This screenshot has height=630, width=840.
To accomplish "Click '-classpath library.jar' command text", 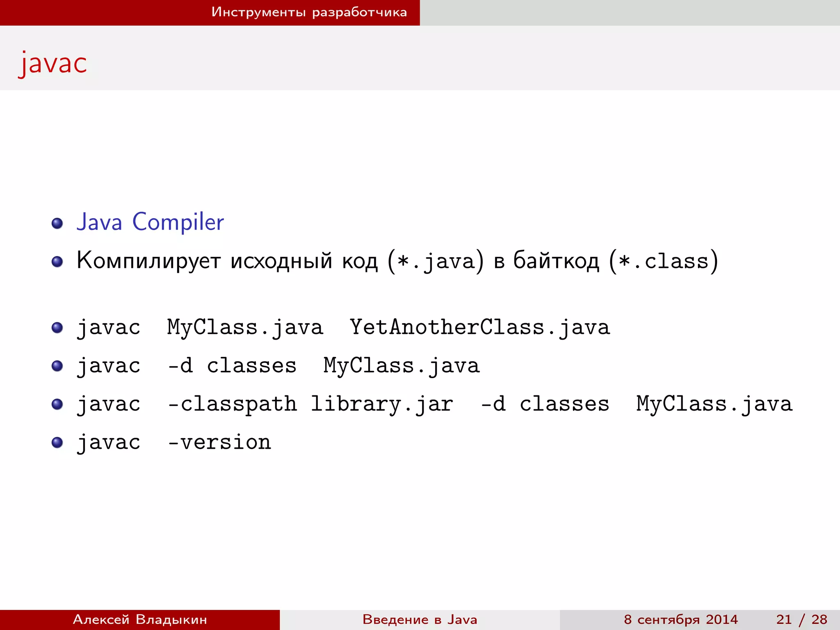I will (310, 404).
